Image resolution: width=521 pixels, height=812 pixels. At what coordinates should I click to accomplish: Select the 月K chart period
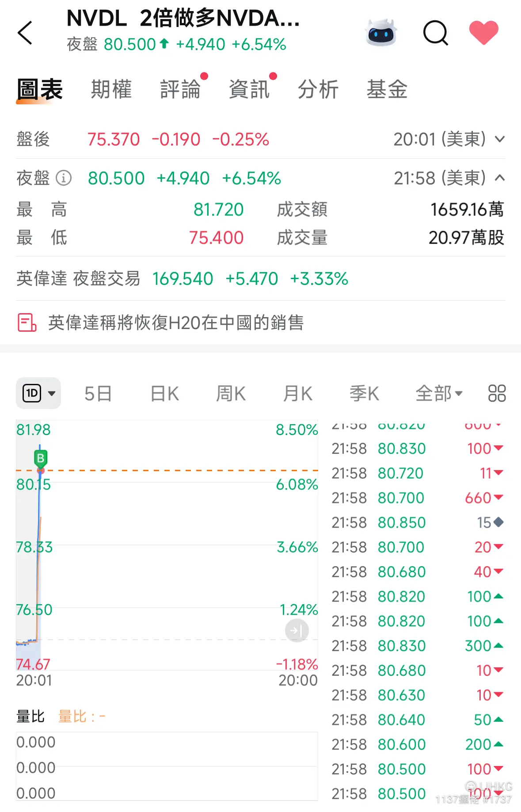pyautogui.click(x=297, y=394)
